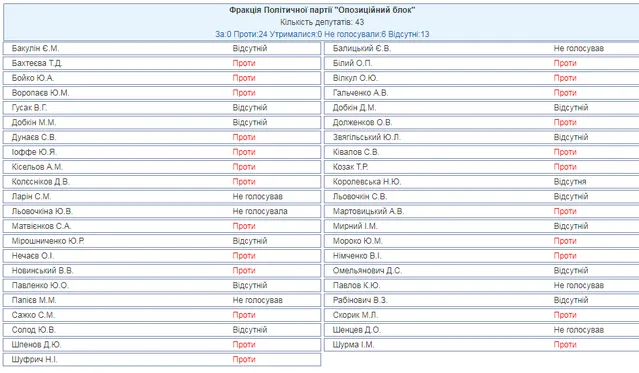The height and width of the screenshot is (373, 639).
Task: Click deputy name Мартовицький А.В.
Action: (368, 211)
